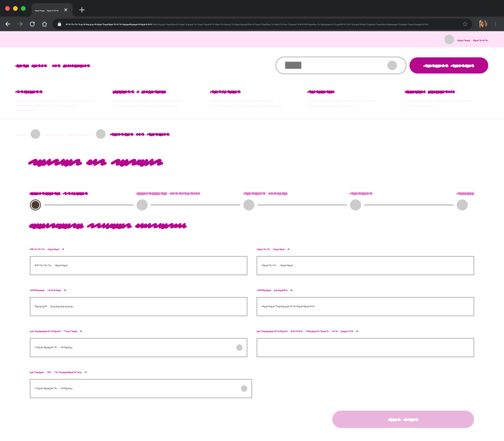The height and width of the screenshot is (441, 504).
Task: Click the padlock site-info icon
Action: [59, 24]
